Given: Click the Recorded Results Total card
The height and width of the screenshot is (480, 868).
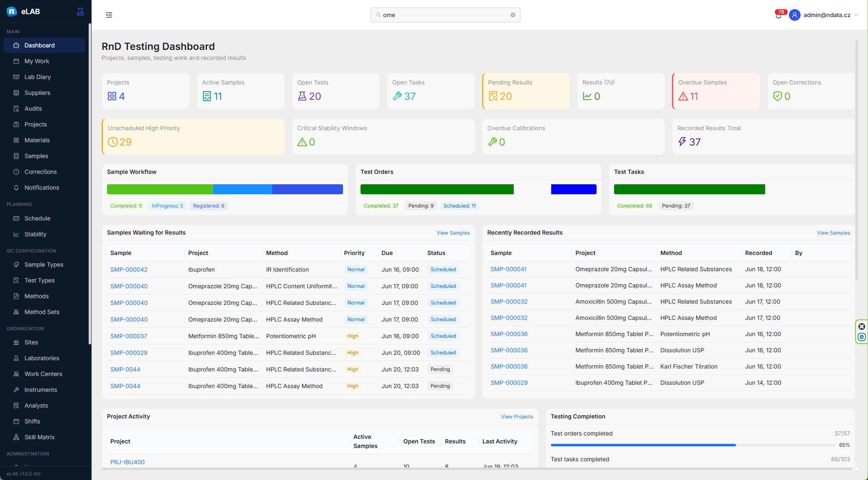Looking at the screenshot, I should (764, 137).
